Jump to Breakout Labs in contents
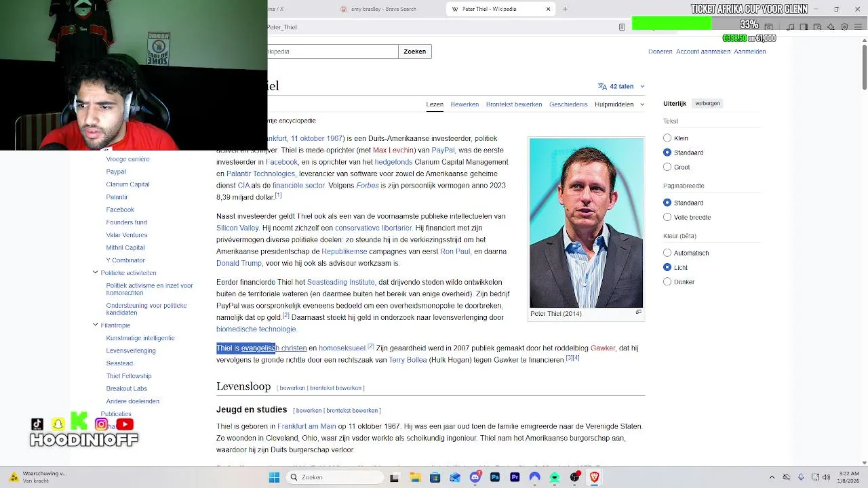 click(126, 388)
